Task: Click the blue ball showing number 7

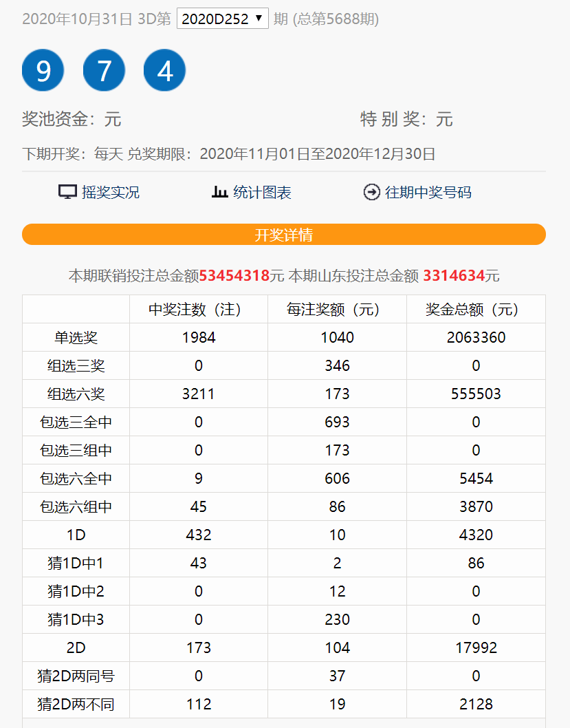Action: 104,70
